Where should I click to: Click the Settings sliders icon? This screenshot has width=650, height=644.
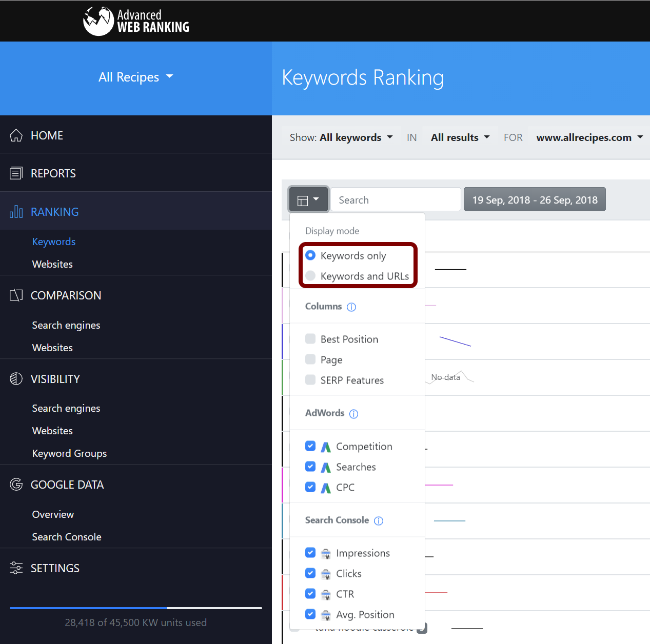coord(16,568)
